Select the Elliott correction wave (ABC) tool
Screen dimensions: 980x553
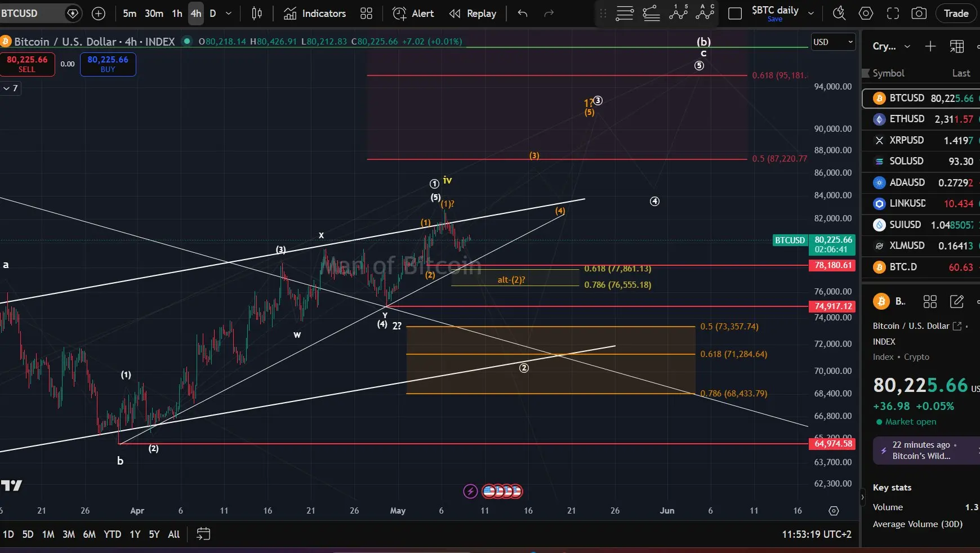pyautogui.click(x=705, y=12)
